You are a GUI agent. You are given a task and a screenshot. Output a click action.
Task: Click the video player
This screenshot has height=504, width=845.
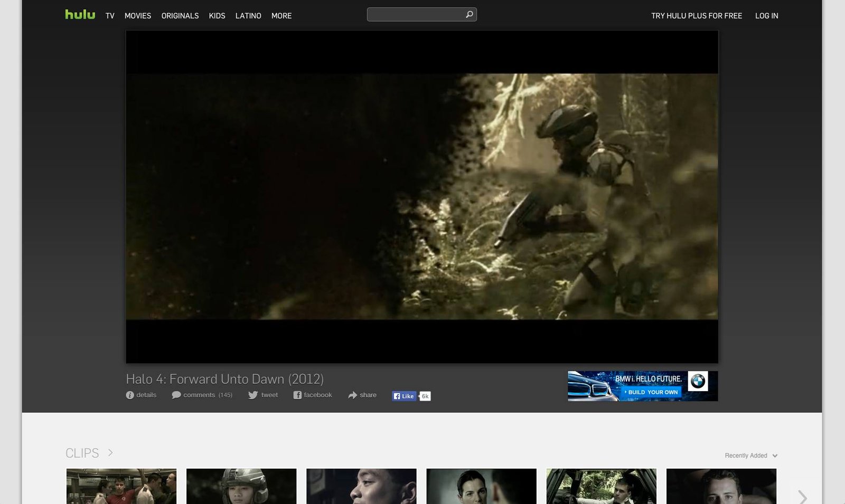click(x=422, y=196)
